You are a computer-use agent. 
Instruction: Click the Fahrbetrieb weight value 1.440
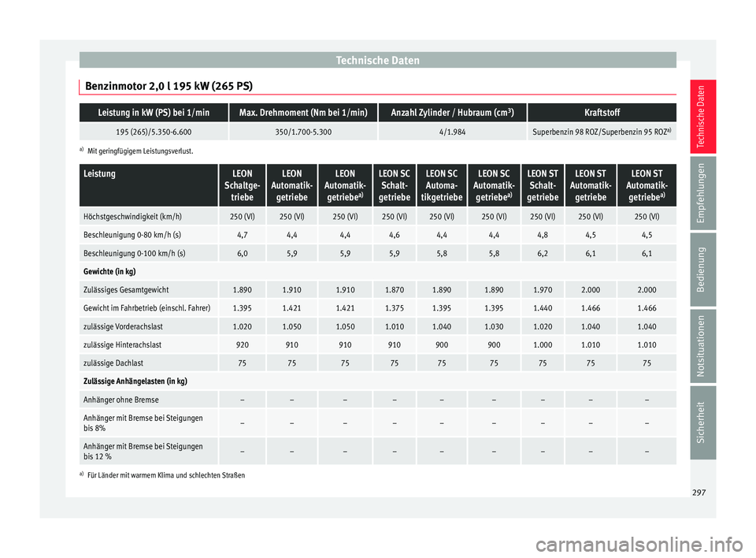(543, 308)
